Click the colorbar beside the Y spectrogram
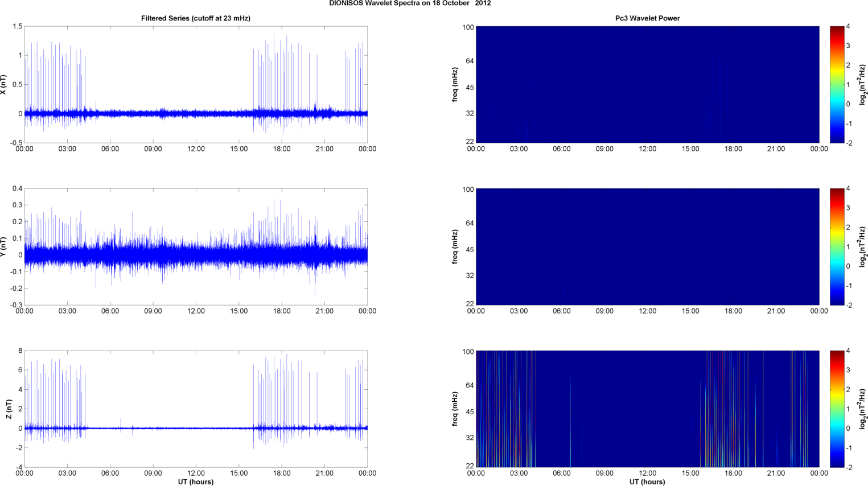868x486 pixels. (x=837, y=246)
